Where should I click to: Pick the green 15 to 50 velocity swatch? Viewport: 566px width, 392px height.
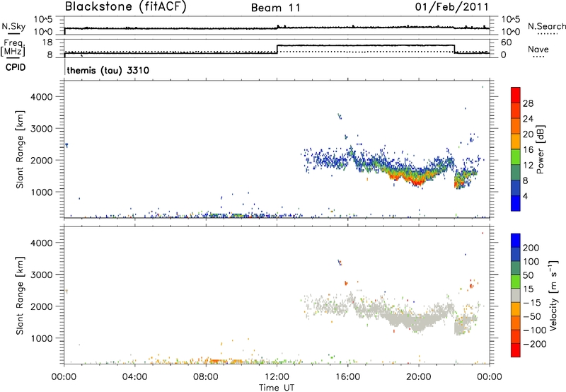point(516,282)
